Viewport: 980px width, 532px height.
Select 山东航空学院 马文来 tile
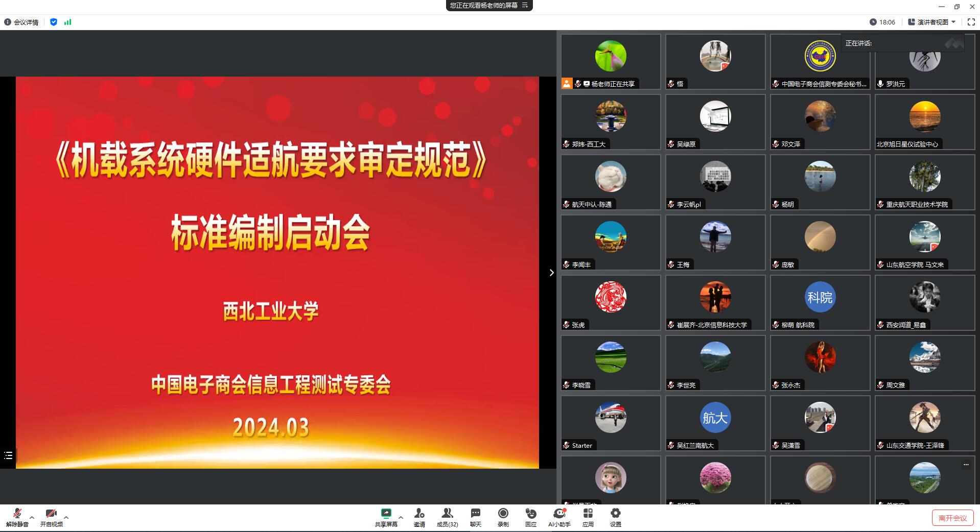coord(925,243)
